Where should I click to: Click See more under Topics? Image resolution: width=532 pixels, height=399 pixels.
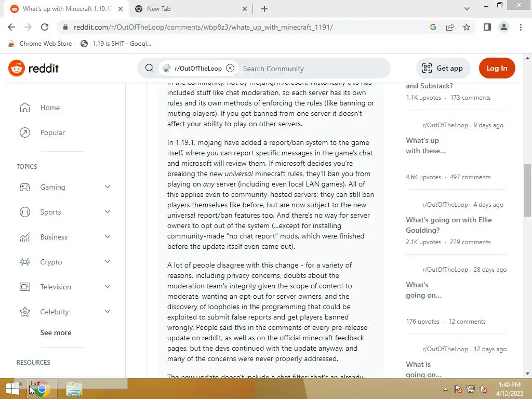point(56,333)
